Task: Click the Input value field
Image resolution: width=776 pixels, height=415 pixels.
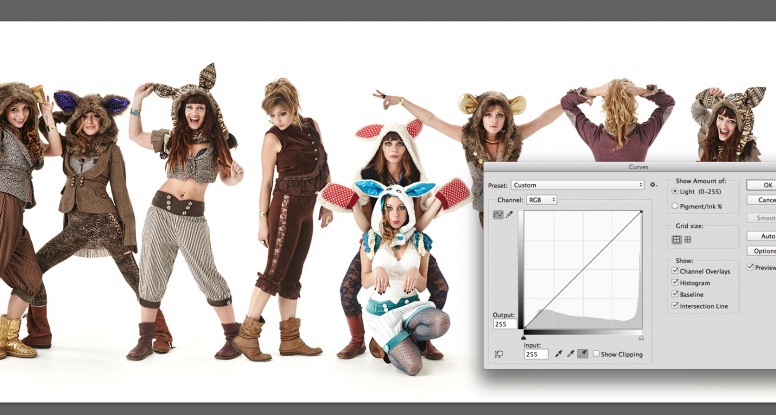Action: point(536,354)
